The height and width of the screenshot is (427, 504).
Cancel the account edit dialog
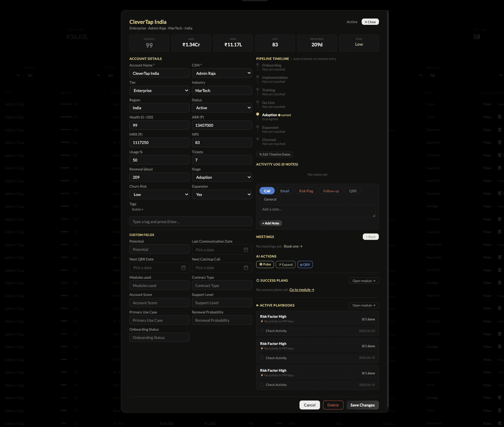click(310, 405)
